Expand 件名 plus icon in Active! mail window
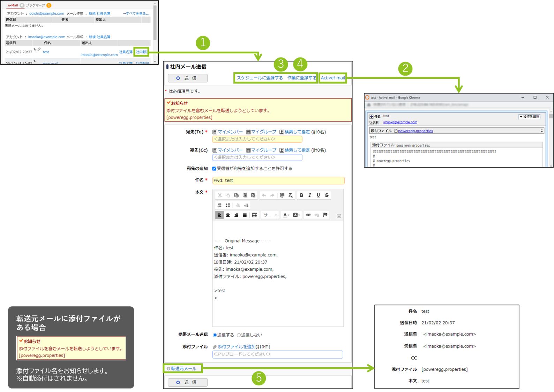The height and width of the screenshot is (392, 554). pos(371,117)
